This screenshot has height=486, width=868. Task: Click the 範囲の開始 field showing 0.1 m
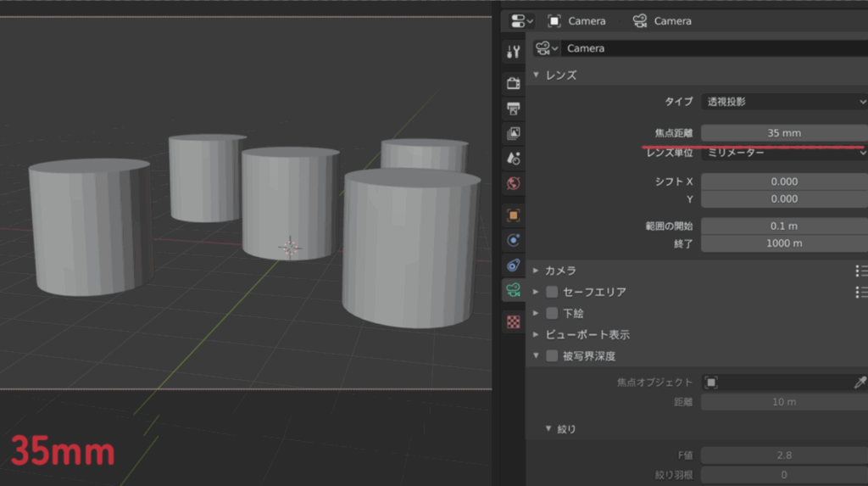point(783,226)
